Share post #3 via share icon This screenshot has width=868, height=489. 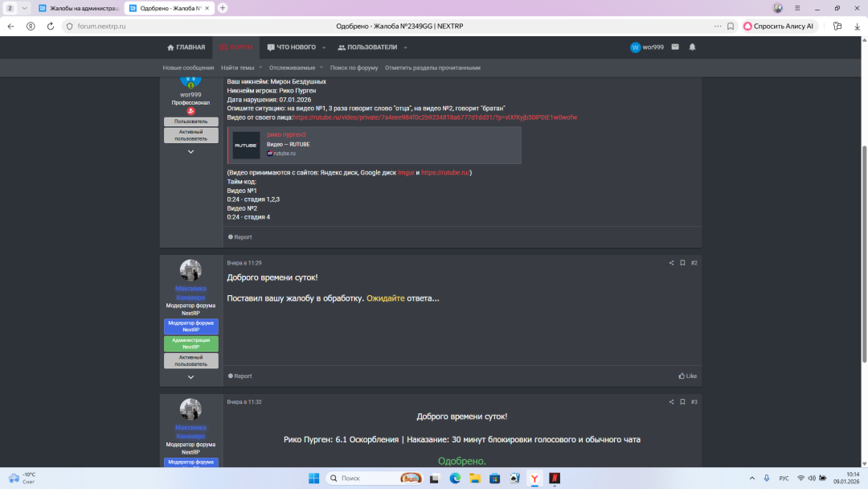671,402
